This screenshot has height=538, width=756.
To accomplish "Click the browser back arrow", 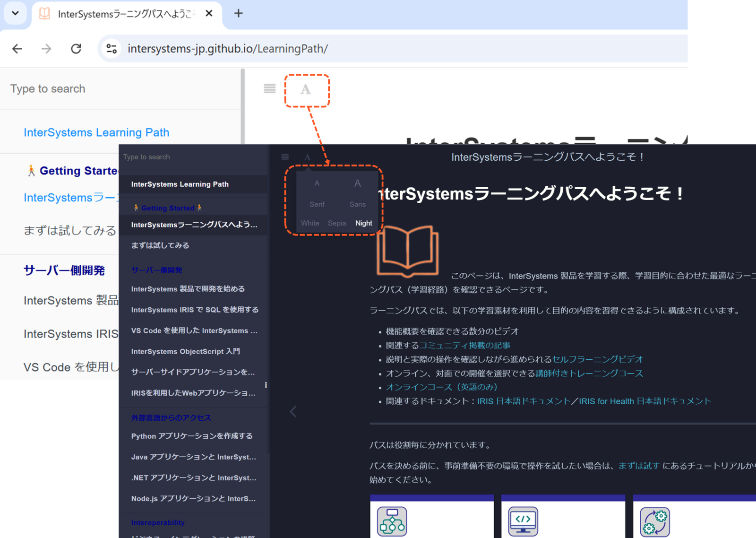I will [x=17, y=49].
